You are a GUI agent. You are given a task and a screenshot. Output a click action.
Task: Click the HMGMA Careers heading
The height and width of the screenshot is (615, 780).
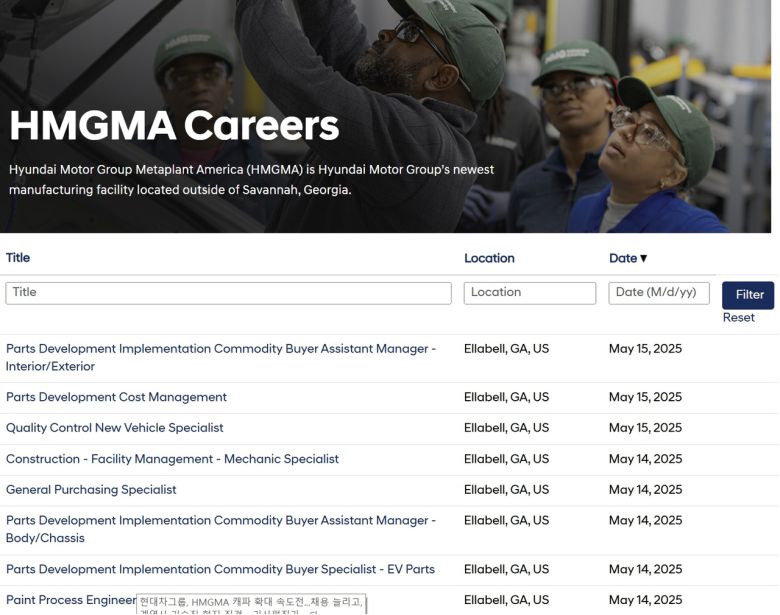pyautogui.click(x=174, y=126)
